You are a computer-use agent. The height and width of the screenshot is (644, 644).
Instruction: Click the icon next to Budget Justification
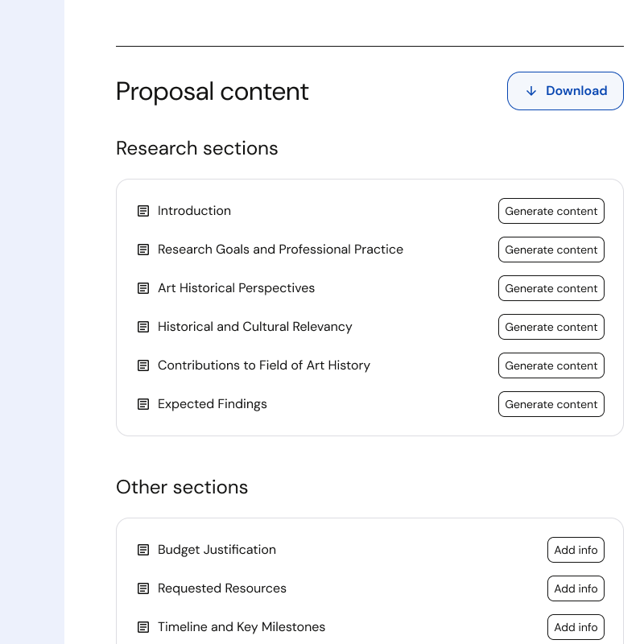[143, 550]
